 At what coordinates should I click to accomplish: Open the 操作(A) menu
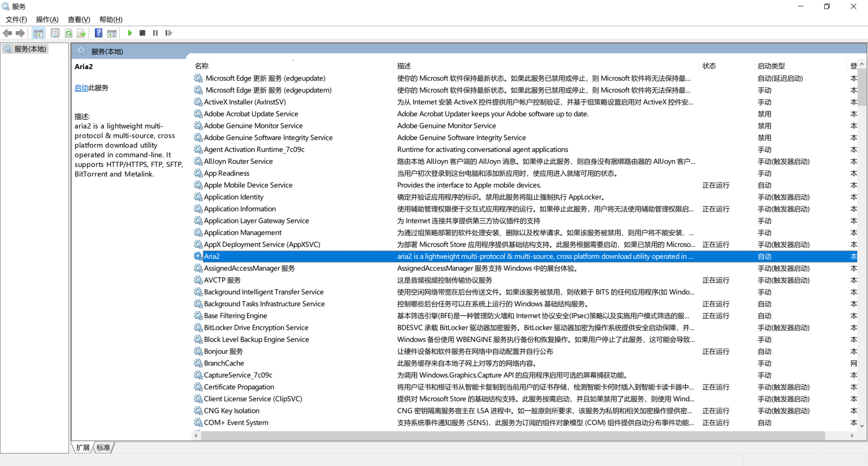tap(47, 19)
